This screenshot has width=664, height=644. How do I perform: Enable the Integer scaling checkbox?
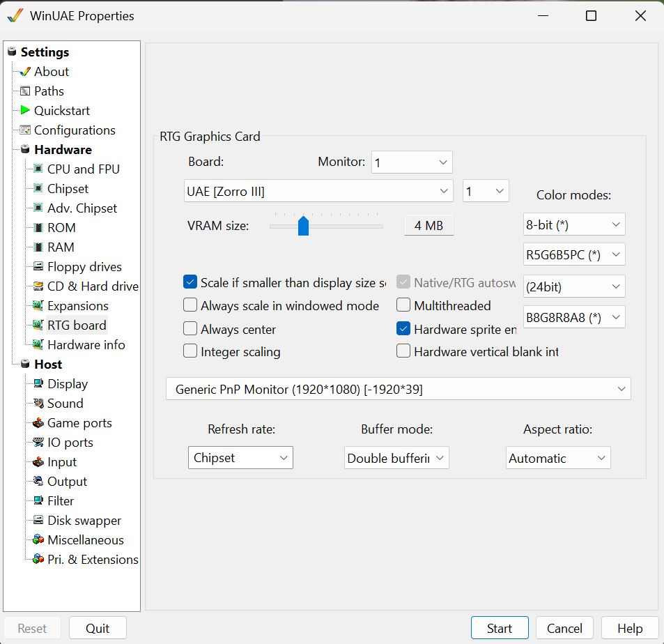click(x=190, y=351)
